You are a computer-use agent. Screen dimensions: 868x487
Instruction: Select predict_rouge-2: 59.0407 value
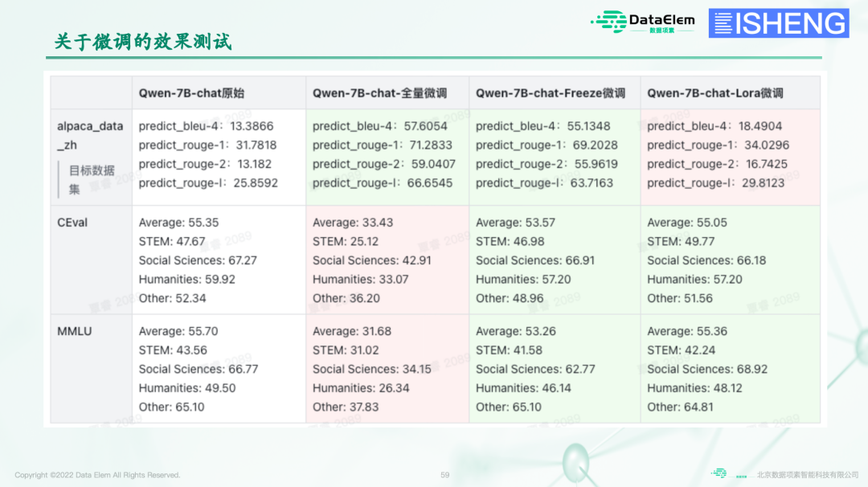click(x=383, y=164)
